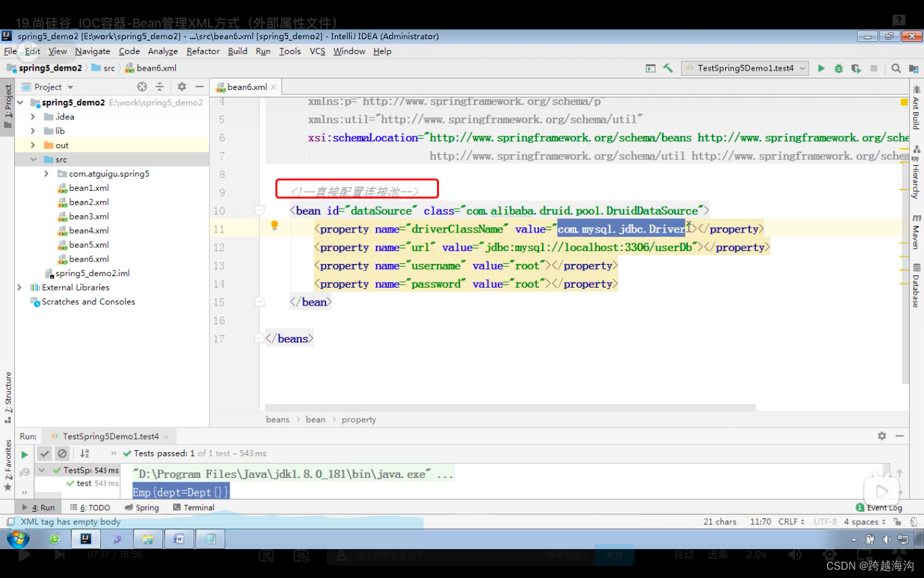The height and width of the screenshot is (578, 924).
Task: Collapse the src folder
Action: 33,159
